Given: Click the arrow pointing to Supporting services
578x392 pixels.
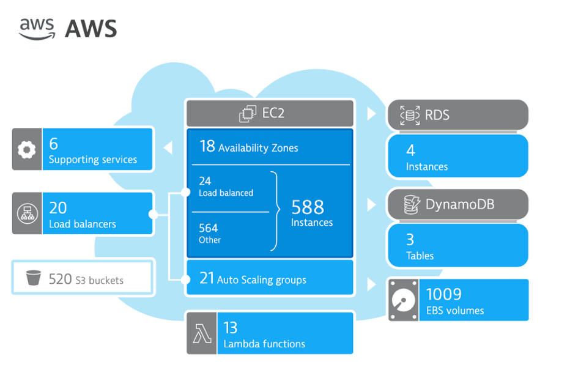Looking at the screenshot, I should pyautogui.click(x=168, y=147).
